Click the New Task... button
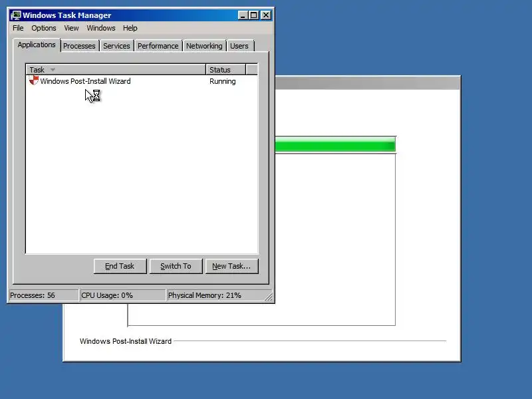The width and height of the screenshot is (532, 399). coord(231,266)
